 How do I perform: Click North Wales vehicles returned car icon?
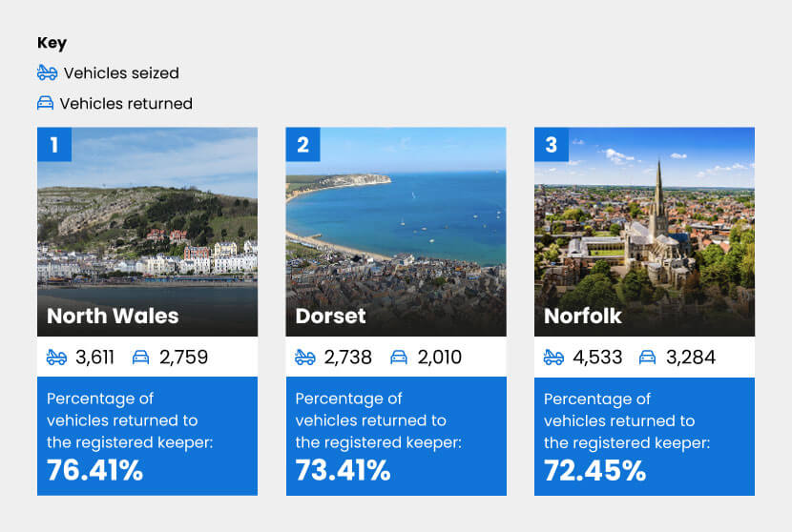(x=141, y=358)
